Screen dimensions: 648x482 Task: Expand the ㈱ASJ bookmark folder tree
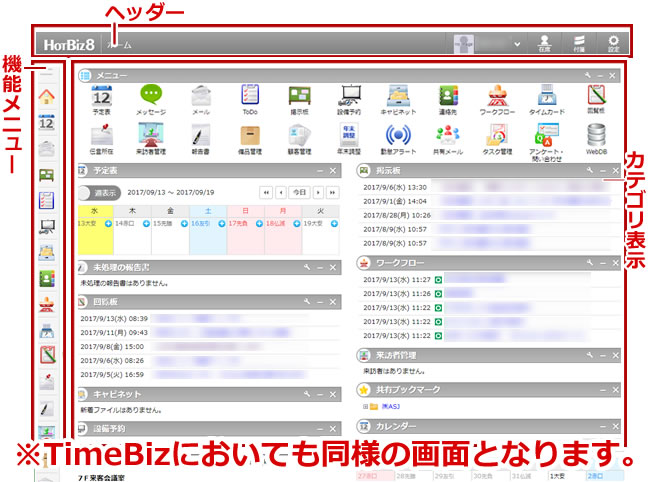pyautogui.click(x=365, y=407)
